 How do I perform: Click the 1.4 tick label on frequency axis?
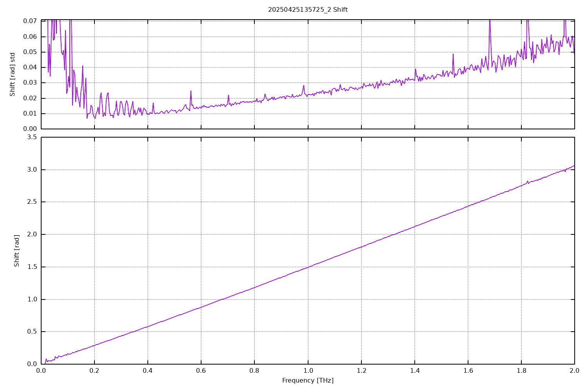coord(415,370)
